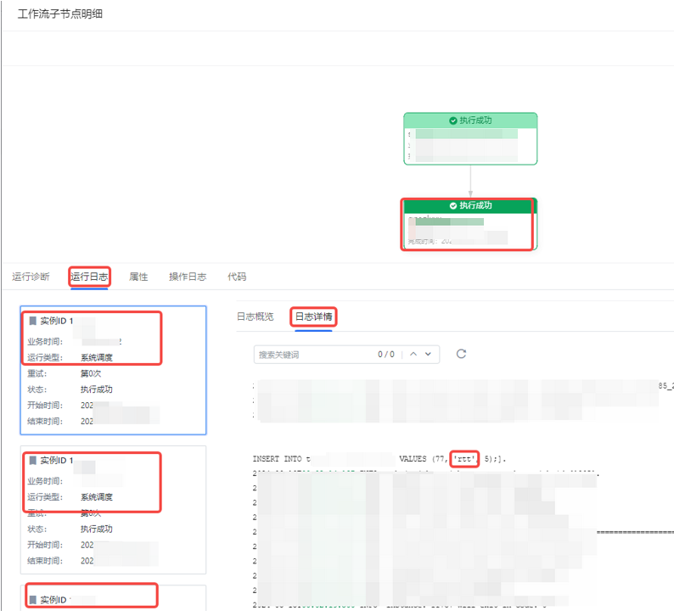Select the dark green 执行成功 workflow node

point(470,224)
